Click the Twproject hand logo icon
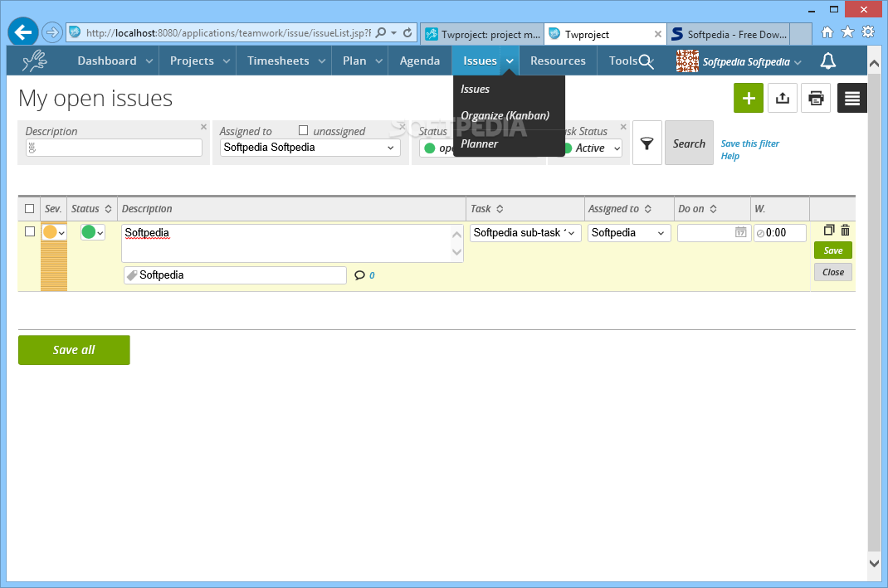Image resolution: width=888 pixels, height=588 pixels. pos(35,61)
